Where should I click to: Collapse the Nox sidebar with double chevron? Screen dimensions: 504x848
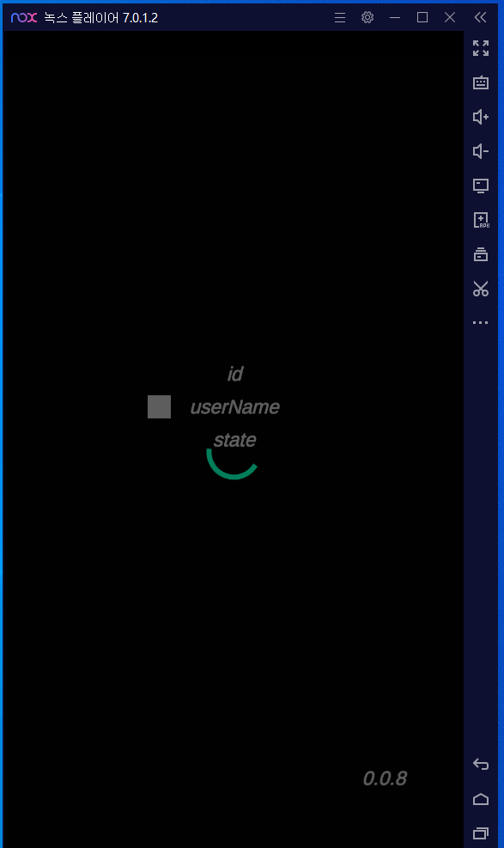tap(480, 17)
